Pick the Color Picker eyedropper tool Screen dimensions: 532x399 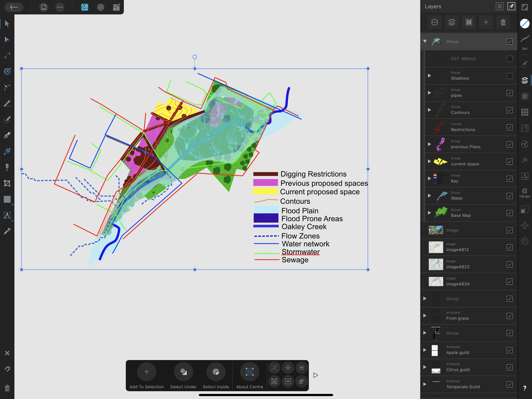click(x=7, y=231)
